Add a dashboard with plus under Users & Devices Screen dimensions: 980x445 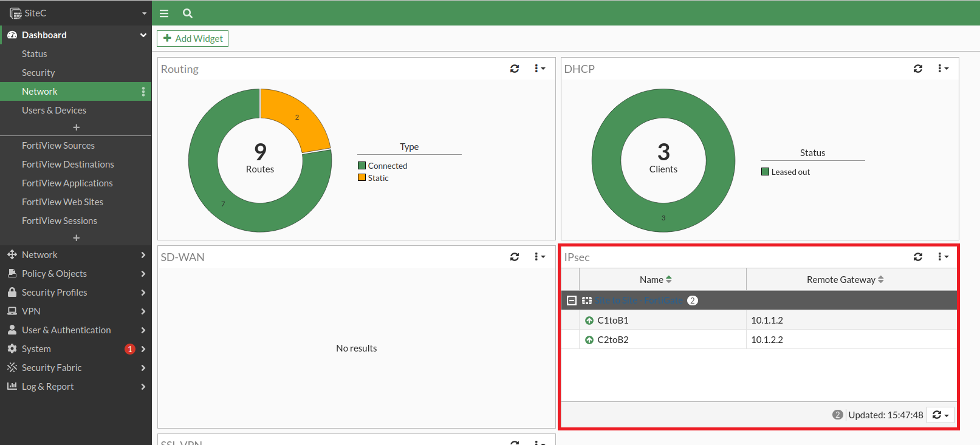[x=76, y=127]
